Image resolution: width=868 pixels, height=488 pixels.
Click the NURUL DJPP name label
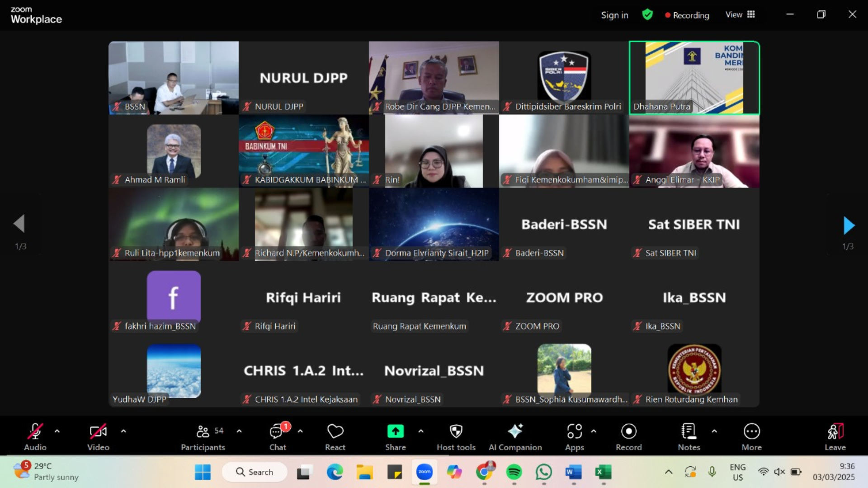279,107
